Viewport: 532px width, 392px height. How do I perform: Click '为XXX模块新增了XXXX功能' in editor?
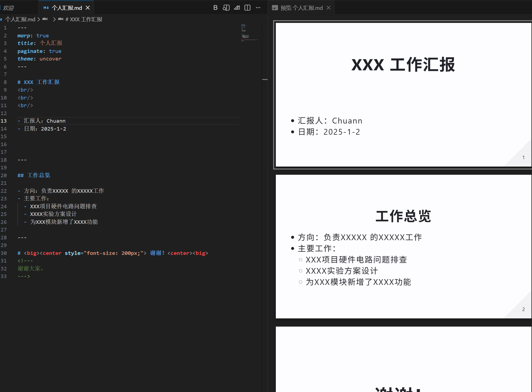[64, 222]
